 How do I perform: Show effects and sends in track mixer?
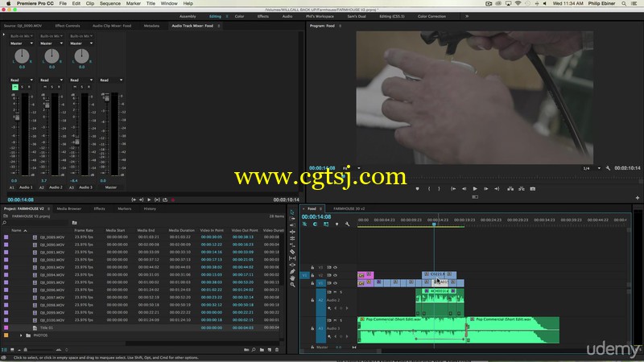point(4,35)
